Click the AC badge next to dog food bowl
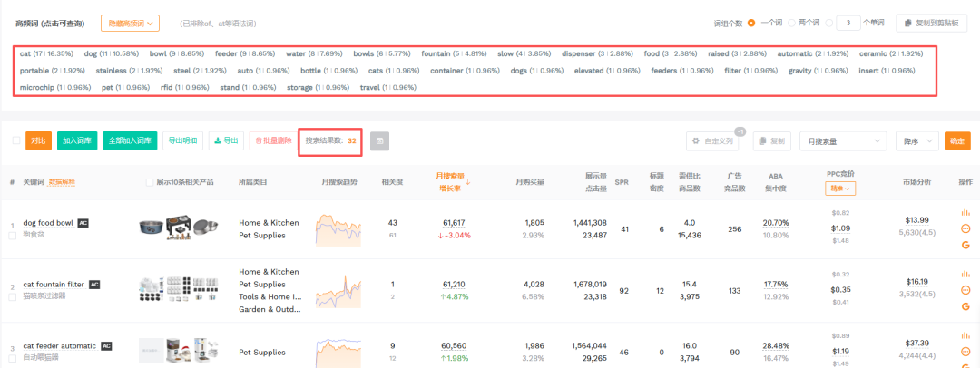Screen dimensions: 980x368 pos(83,223)
